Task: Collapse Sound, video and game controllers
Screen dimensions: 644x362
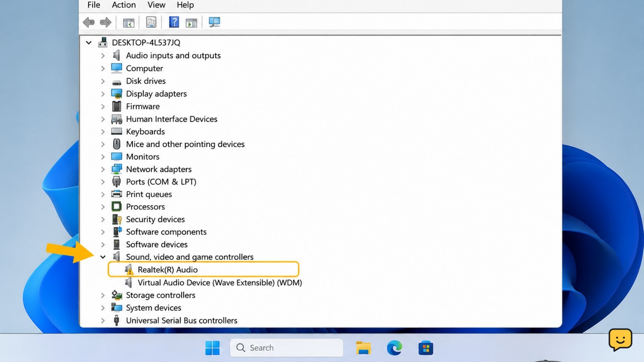Action: click(103, 257)
